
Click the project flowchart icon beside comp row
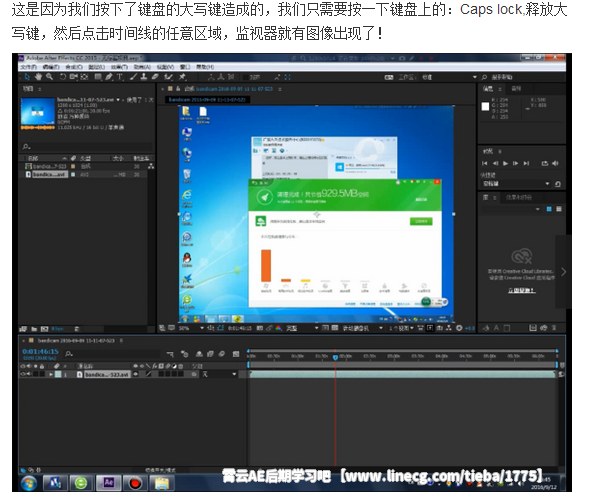click(x=151, y=166)
